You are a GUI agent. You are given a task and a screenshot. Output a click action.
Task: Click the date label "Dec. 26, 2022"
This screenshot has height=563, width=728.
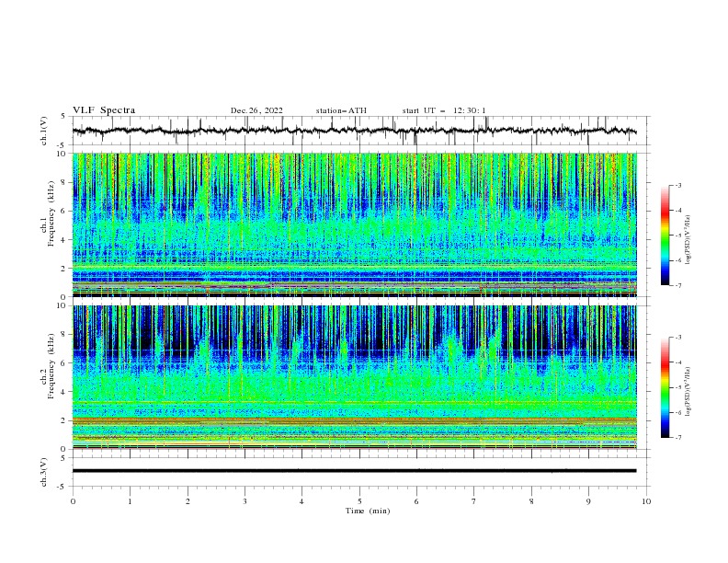[x=256, y=110]
